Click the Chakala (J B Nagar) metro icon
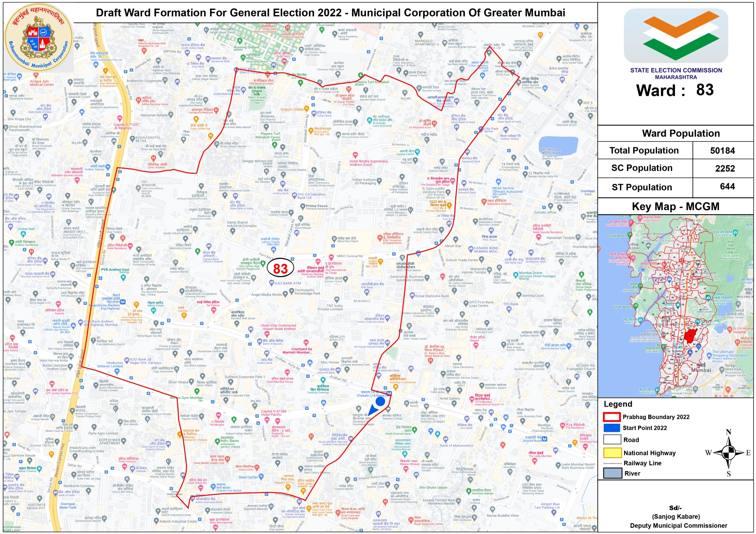This screenshot has height=534, width=756. 389,394
